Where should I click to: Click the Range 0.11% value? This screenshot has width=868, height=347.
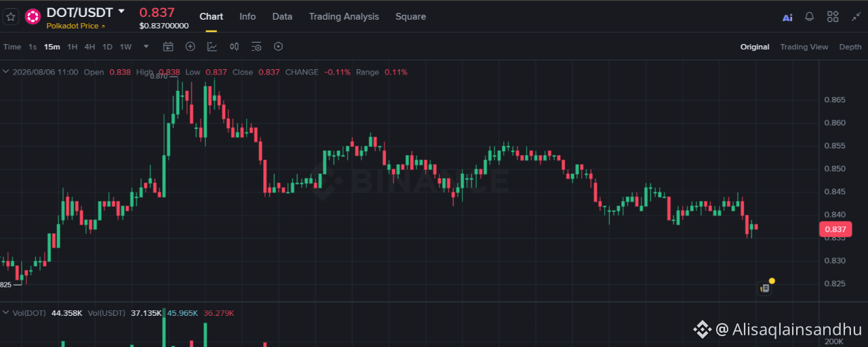(x=396, y=72)
